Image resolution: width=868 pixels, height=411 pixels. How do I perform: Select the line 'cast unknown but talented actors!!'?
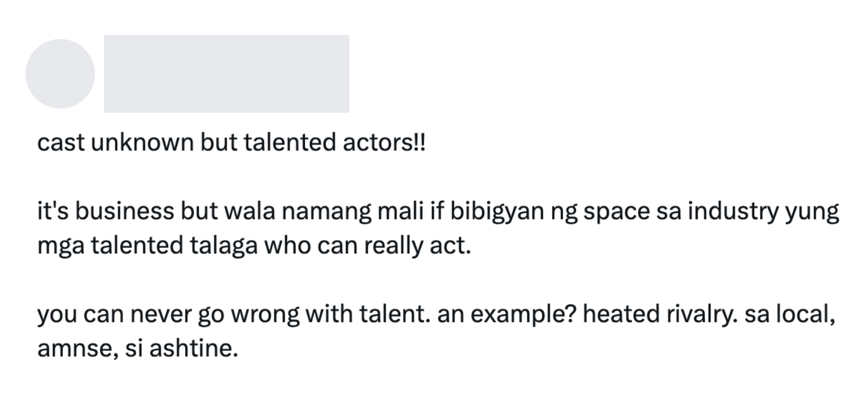(x=231, y=143)
